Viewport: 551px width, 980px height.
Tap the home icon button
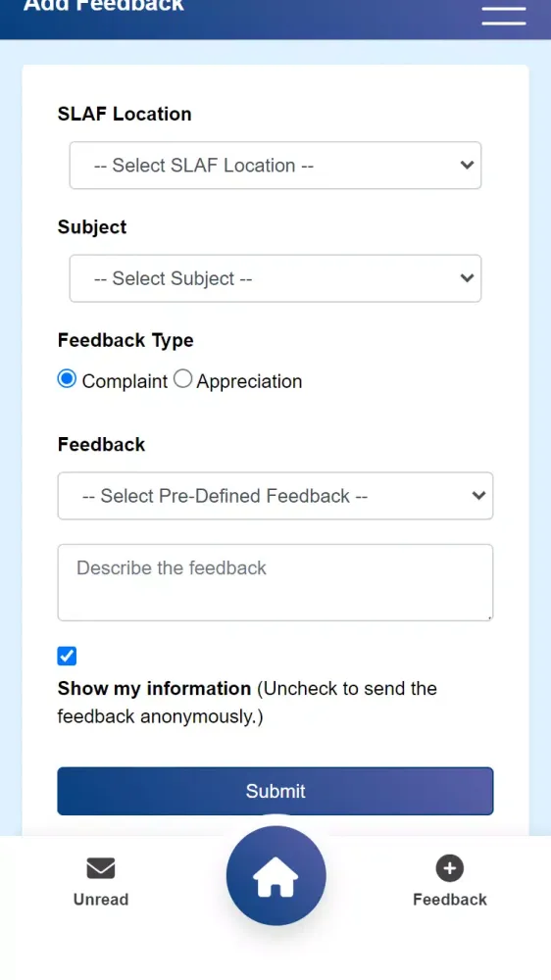(275, 875)
